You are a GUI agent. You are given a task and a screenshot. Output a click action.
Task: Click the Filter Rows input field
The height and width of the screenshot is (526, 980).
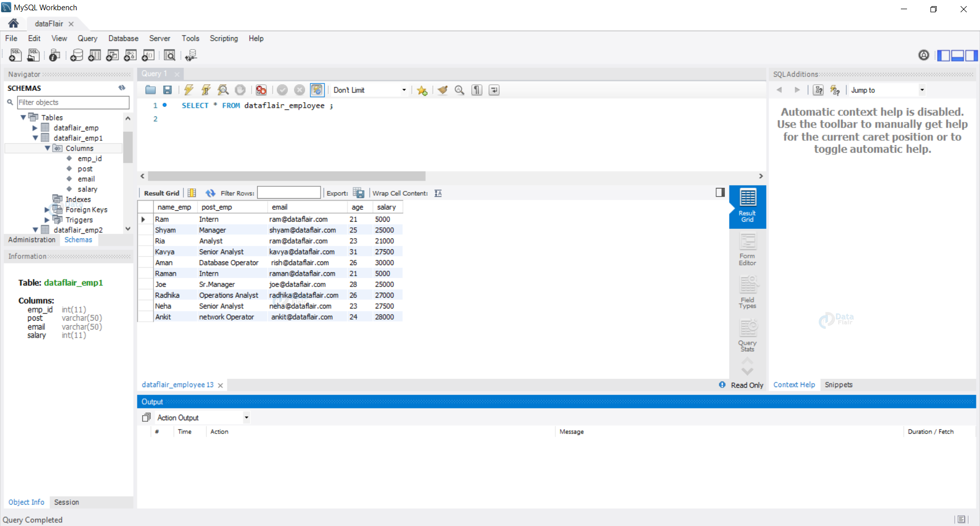pyautogui.click(x=289, y=193)
